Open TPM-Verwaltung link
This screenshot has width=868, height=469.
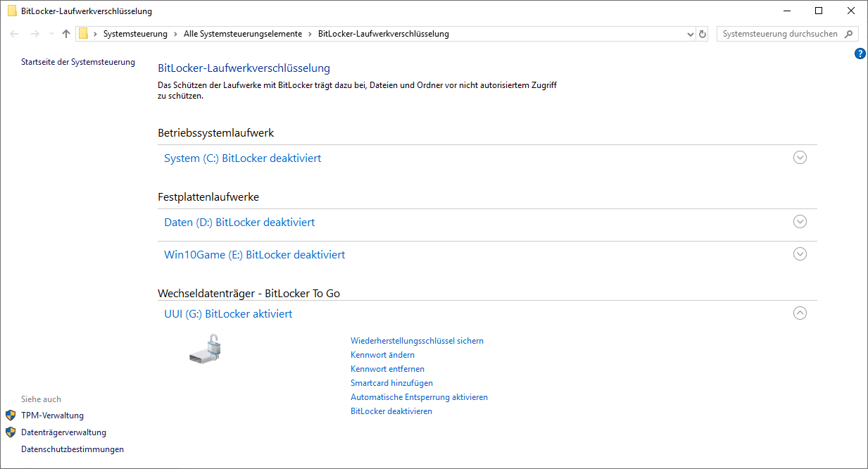coord(52,415)
